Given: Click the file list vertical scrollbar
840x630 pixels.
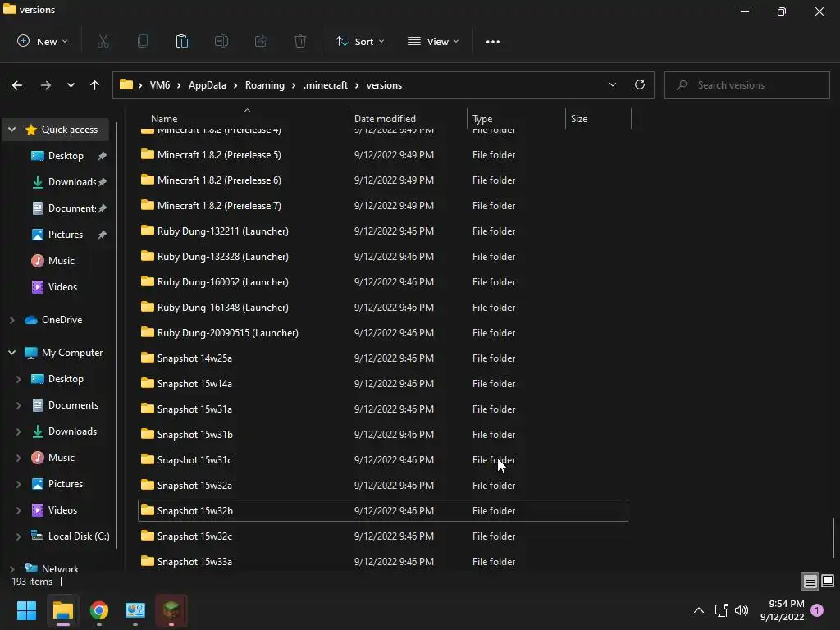Looking at the screenshot, I should tap(833, 537).
